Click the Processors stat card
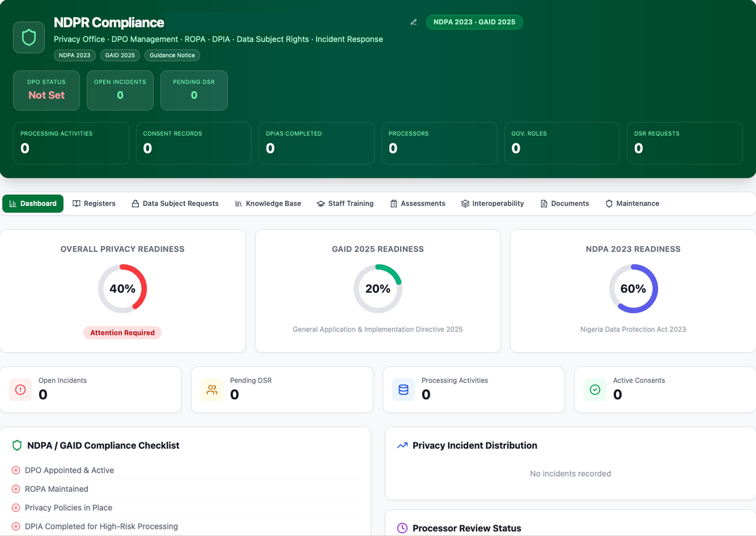 pyautogui.click(x=439, y=143)
